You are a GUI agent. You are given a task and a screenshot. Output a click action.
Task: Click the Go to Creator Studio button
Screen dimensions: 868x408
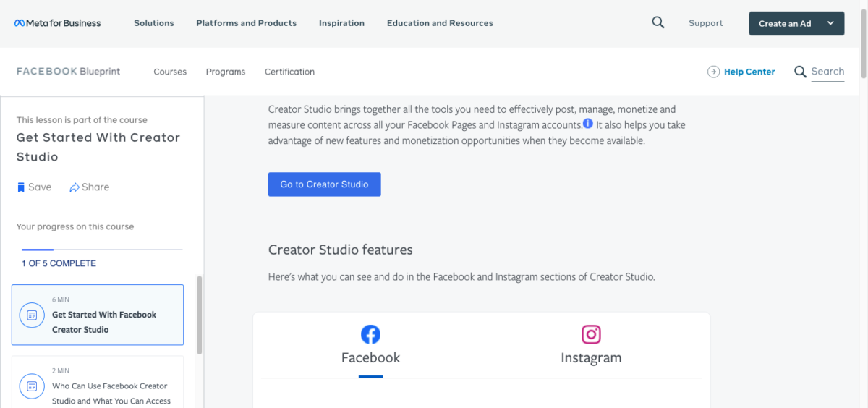[324, 184]
